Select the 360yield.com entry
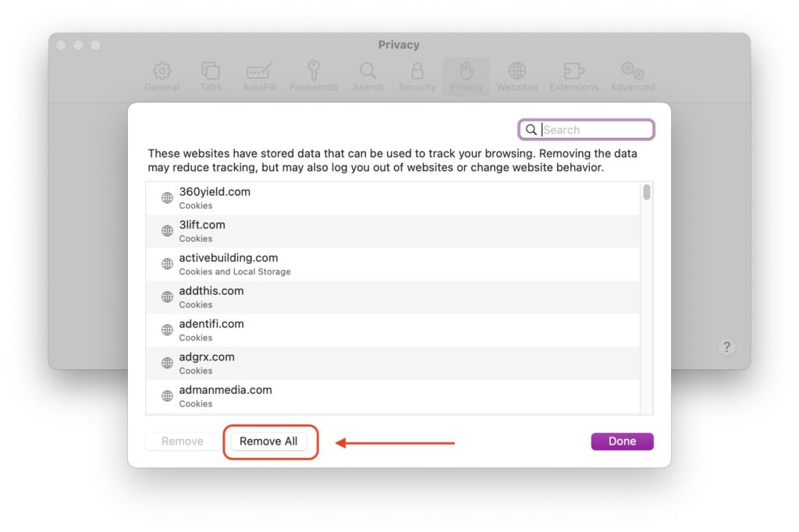This screenshot has width=799, height=532. [392, 198]
